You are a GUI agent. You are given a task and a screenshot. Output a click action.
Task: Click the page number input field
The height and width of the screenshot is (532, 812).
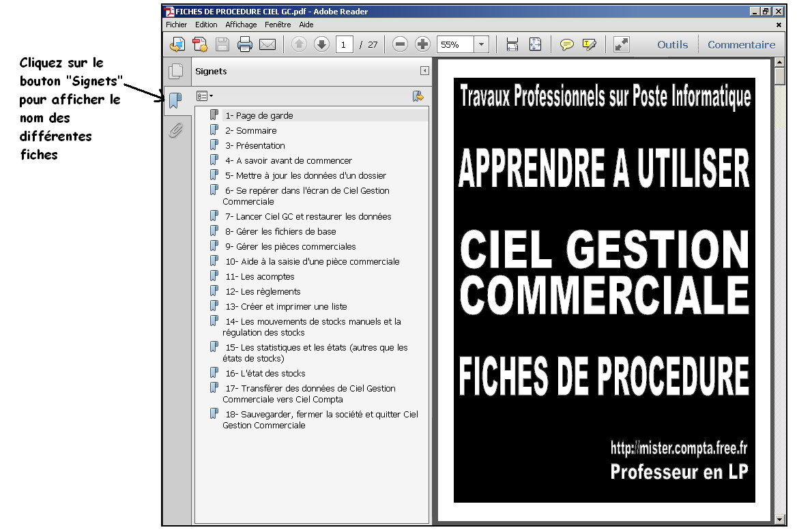[x=345, y=44]
